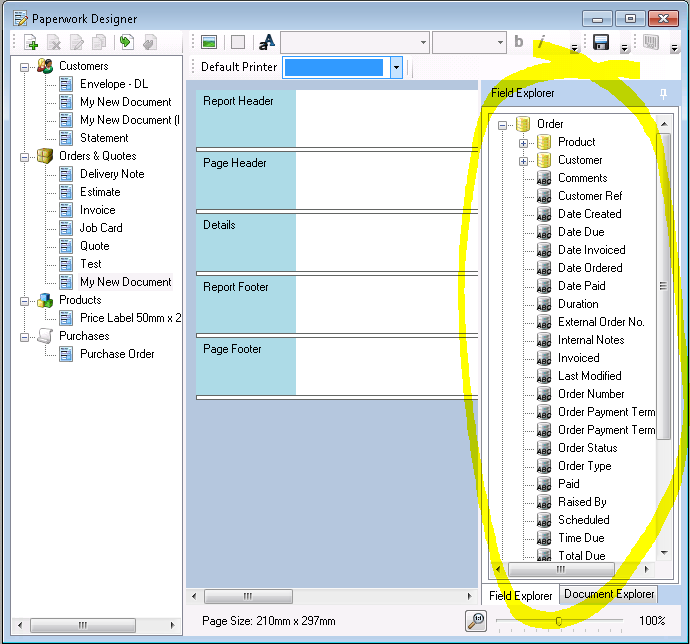690x644 pixels.
Task: Click the font letter A icon
Action: point(266,42)
